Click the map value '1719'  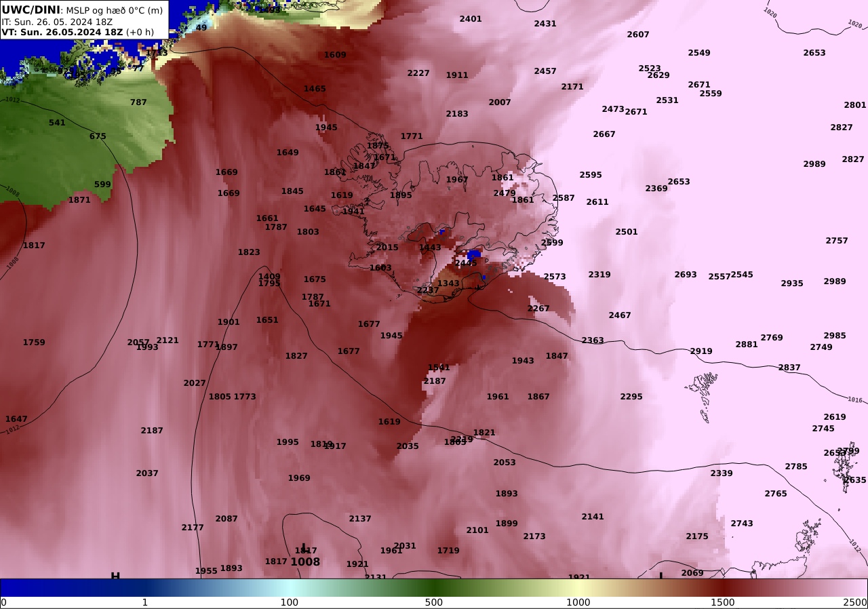pos(448,551)
